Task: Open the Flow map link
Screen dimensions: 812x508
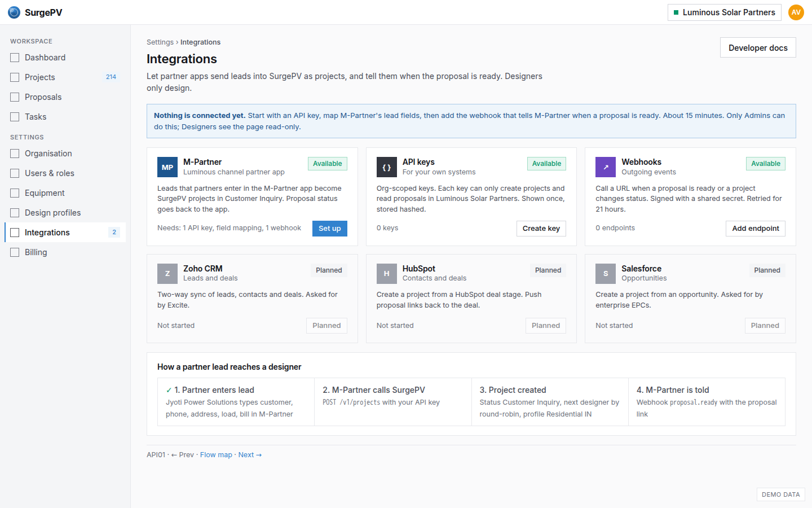Action: [x=216, y=455]
